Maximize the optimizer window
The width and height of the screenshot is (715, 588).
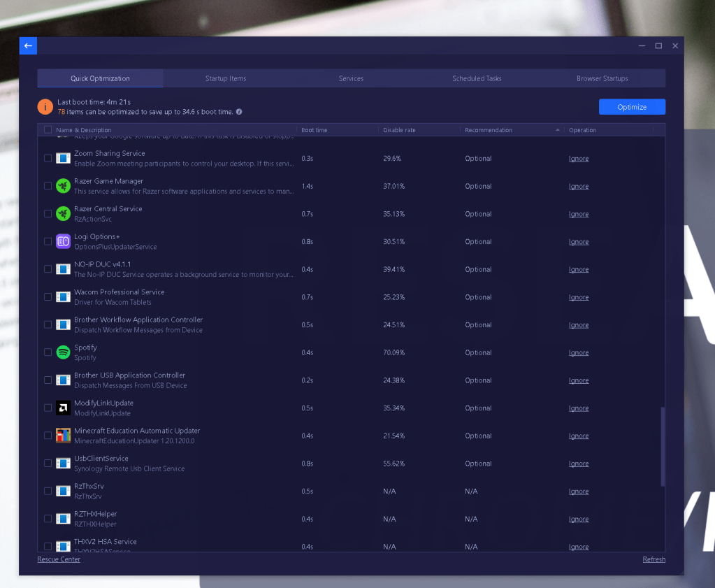pyautogui.click(x=658, y=45)
